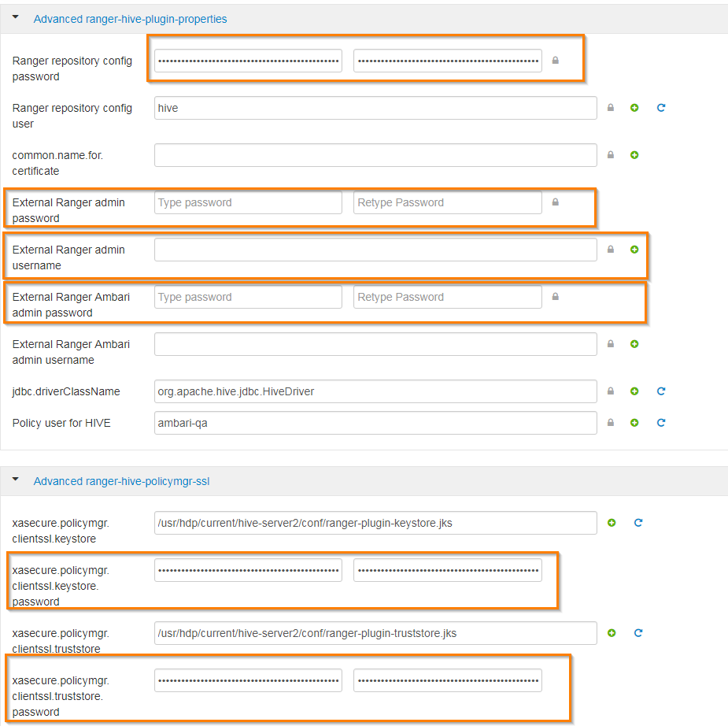728x726 pixels.
Task: Click lock icon for External Ranger admin username
Action: point(611,250)
